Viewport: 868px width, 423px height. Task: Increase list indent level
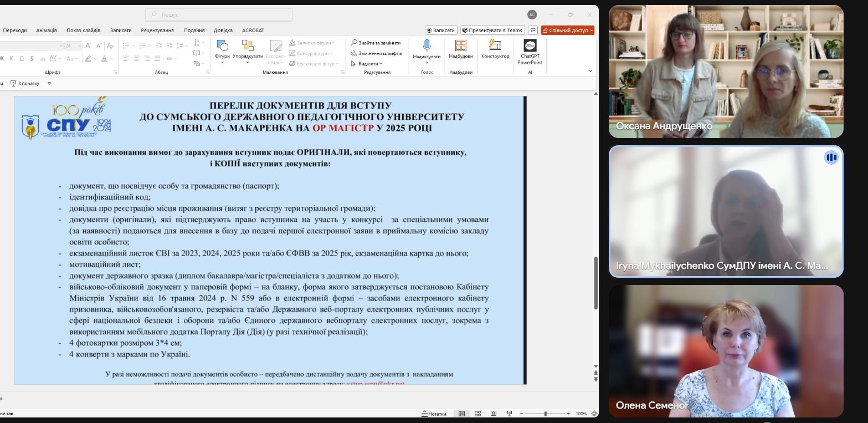(x=170, y=45)
